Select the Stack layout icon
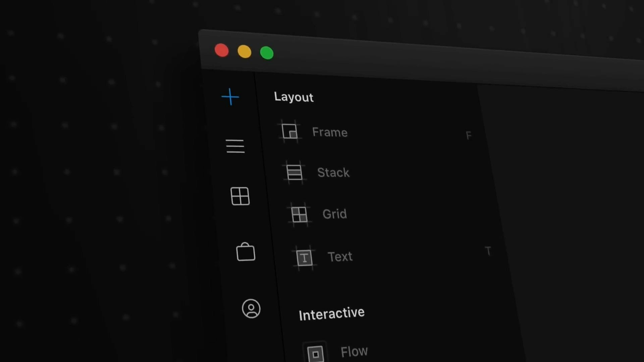This screenshot has height=362, width=644. [294, 172]
